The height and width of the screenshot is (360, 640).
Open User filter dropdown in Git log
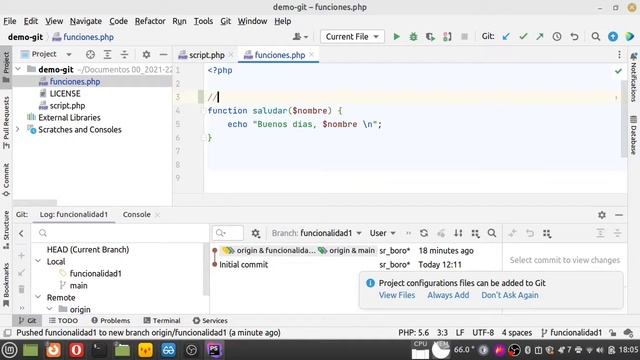(382, 233)
